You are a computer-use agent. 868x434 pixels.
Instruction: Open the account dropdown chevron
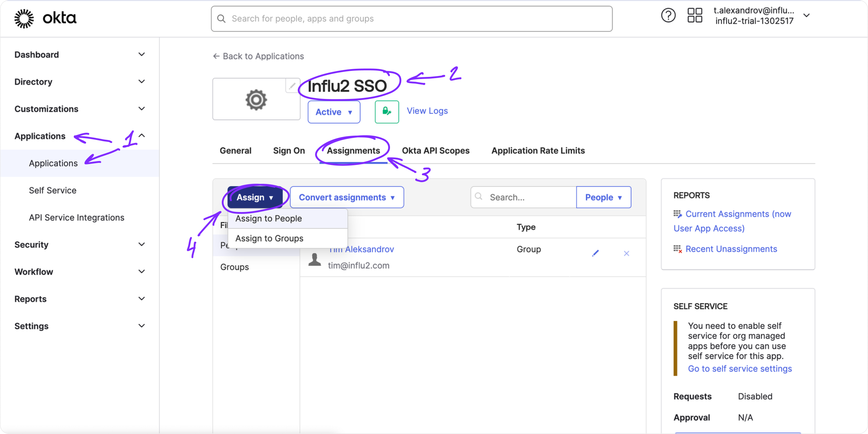pyautogui.click(x=807, y=15)
